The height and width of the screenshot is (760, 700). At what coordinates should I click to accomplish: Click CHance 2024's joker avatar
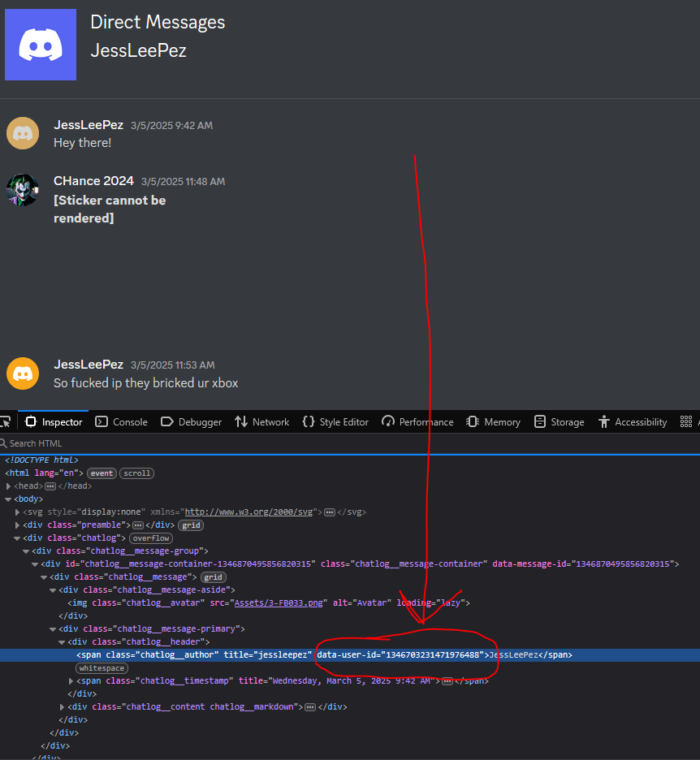coord(23,189)
